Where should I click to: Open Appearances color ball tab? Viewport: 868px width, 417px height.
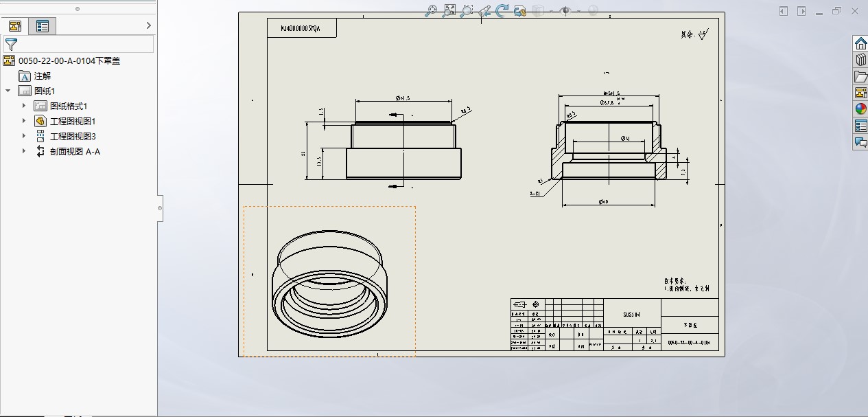[860, 109]
